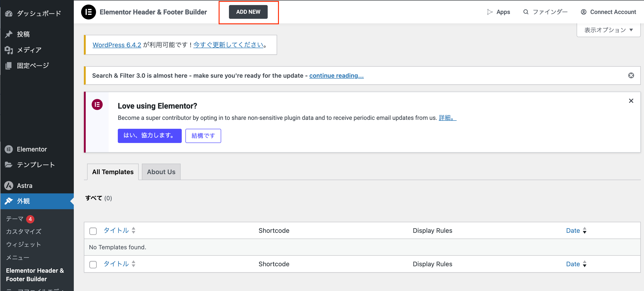Screen dimensions: 644x291
Task: Open the カスタマイズ submenu item
Action: [24, 231]
